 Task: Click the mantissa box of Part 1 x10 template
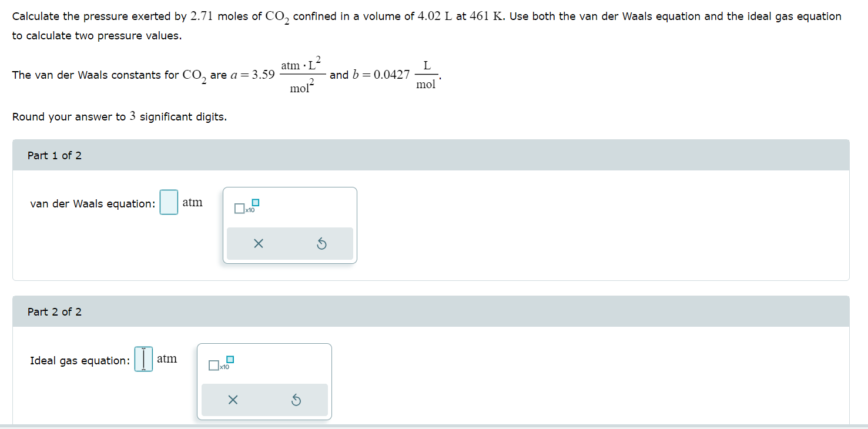click(x=239, y=208)
